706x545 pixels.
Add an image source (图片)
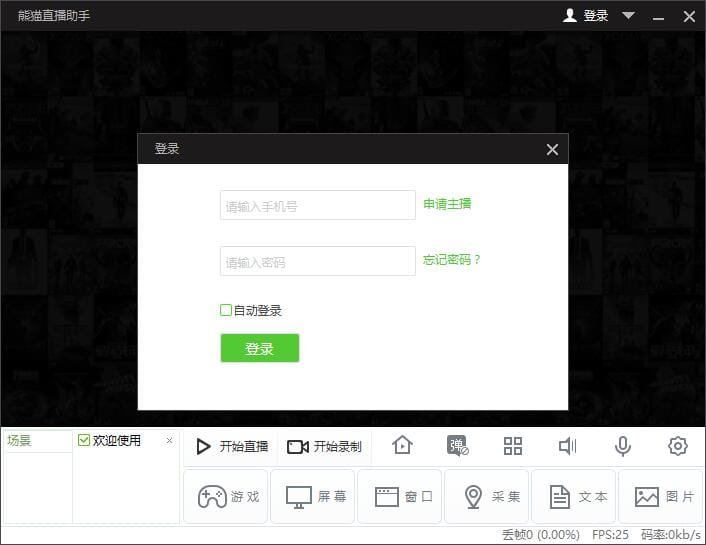click(x=660, y=496)
